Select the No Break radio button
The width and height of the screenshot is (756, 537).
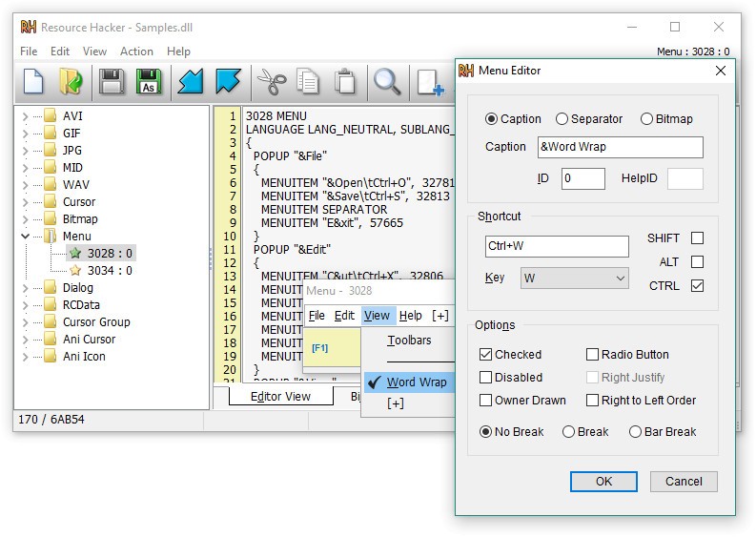pos(485,431)
